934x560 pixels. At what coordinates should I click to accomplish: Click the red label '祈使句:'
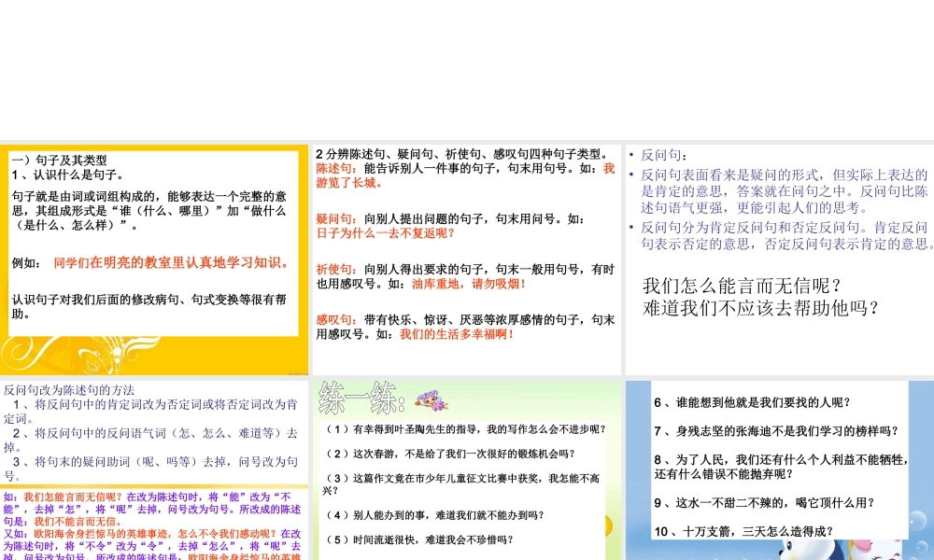[336, 270]
